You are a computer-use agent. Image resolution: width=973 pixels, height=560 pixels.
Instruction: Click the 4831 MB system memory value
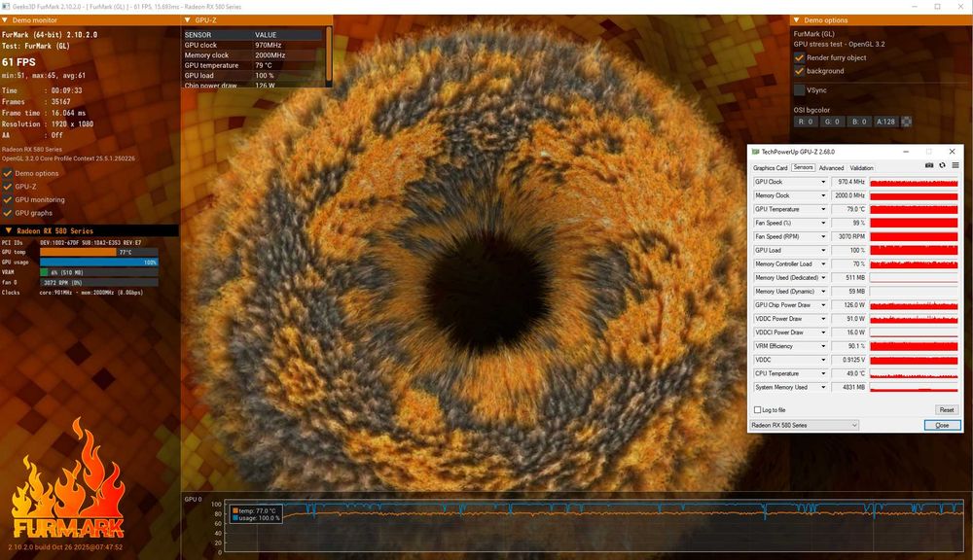pos(848,387)
